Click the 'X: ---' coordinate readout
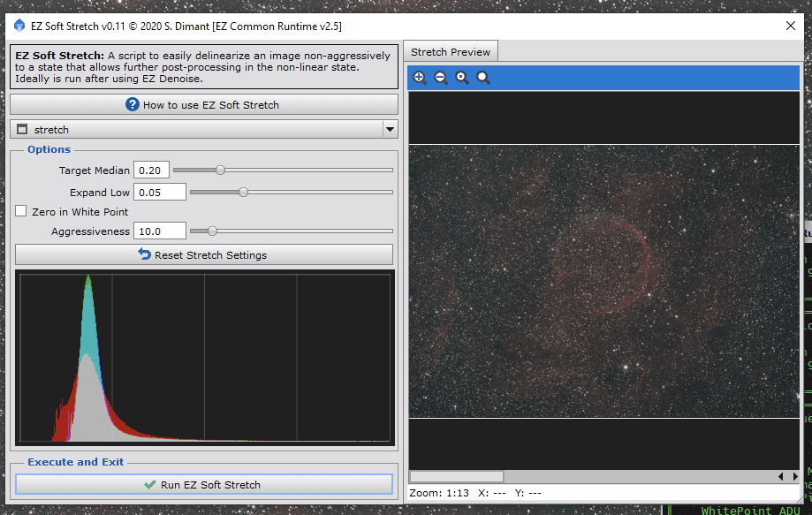This screenshot has height=515, width=812. click(492, 493)
